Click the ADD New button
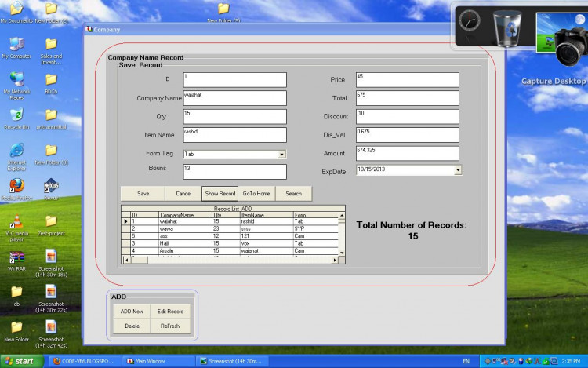The height and width of the screenshot is (368, 588). (x=132, y=312)
